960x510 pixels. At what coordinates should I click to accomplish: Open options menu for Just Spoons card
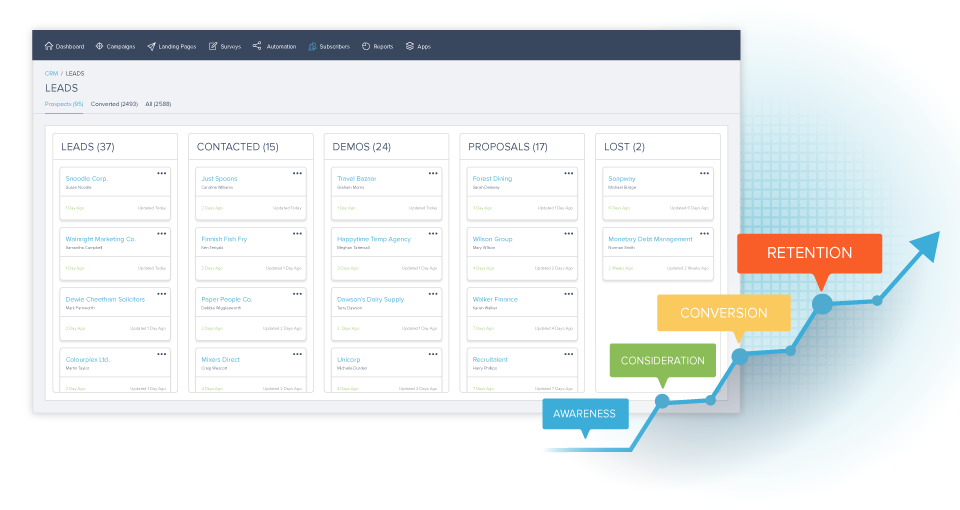(297, 173)
